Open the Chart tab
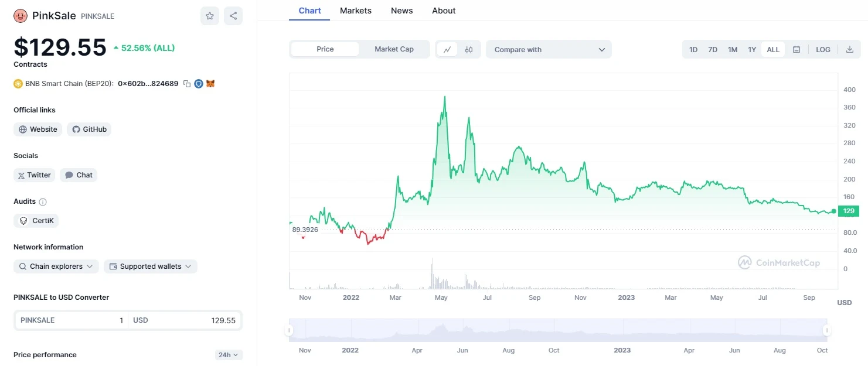Screen dimensions: 868x366 309,11
